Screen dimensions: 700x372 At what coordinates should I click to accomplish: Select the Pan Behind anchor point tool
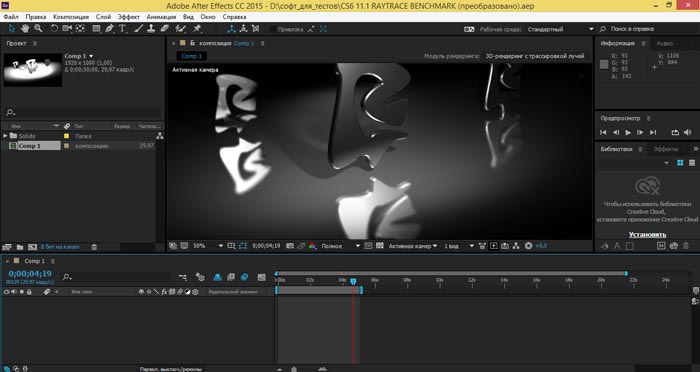tap(80, 29)
